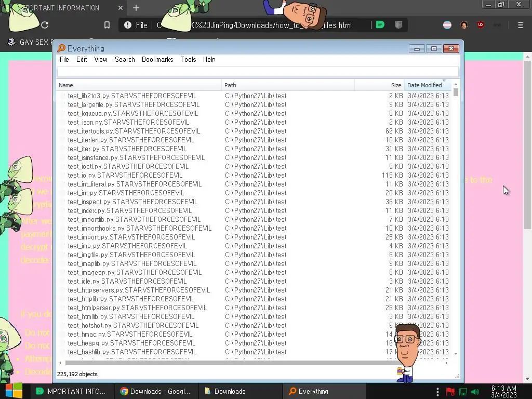Click the green note icon in address bar
Image resolution: width=532 pixels, height=399 pixels.
[380, 25]
